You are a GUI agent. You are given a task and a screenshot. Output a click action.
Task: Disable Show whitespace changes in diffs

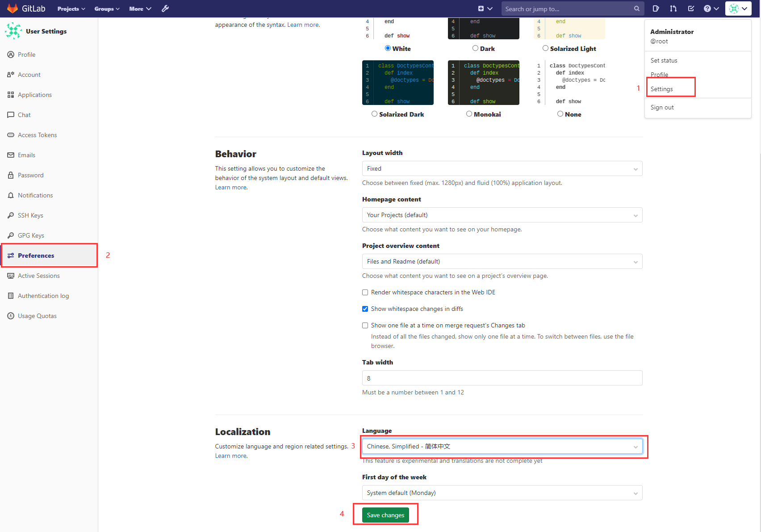365,309
